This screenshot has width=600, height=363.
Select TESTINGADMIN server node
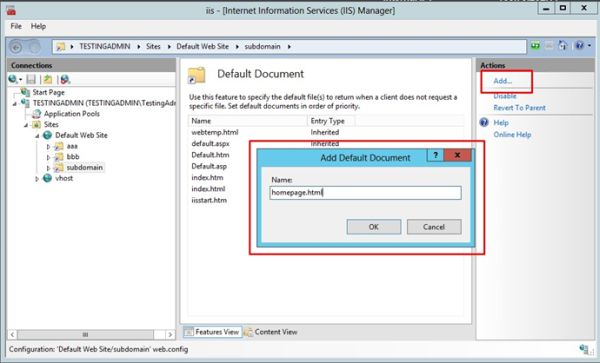click(x=104, y=103)
